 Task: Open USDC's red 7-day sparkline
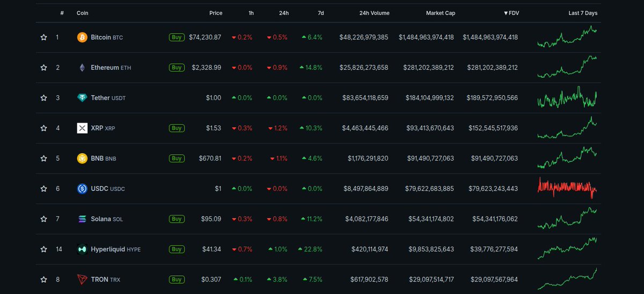(x=567, y=189)
